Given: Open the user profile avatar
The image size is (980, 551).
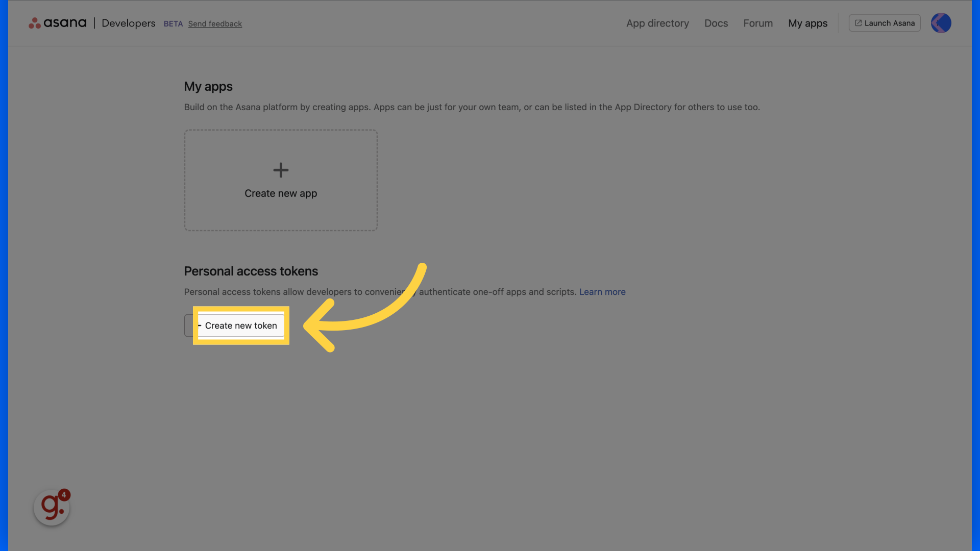Looking at the screenshot, I should [x=941, y=23].
